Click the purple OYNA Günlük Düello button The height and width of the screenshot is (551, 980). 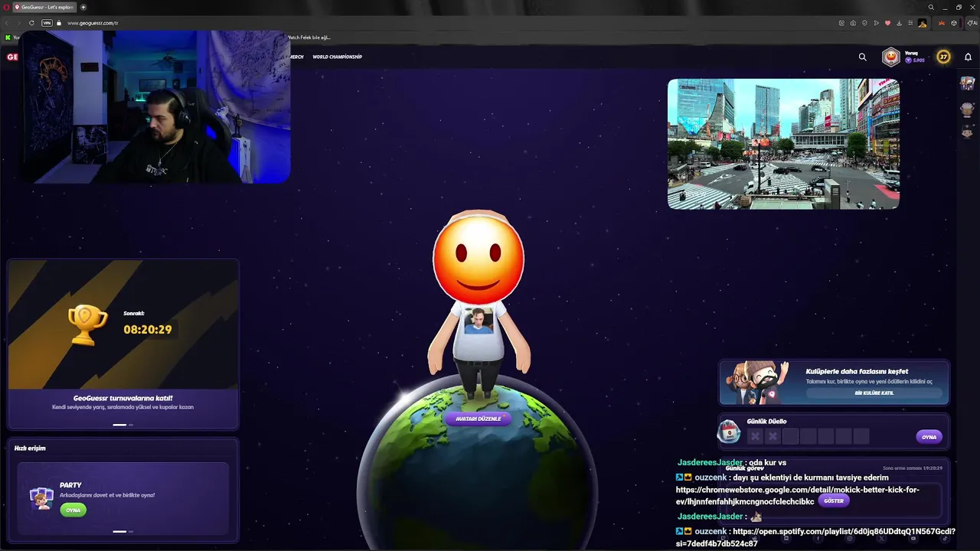[x=929, y=437]
